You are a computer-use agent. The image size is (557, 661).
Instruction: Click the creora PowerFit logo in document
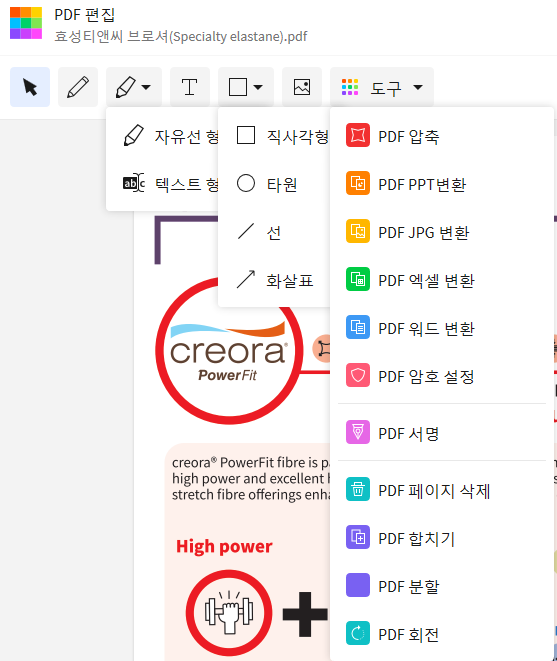(229, 350)
